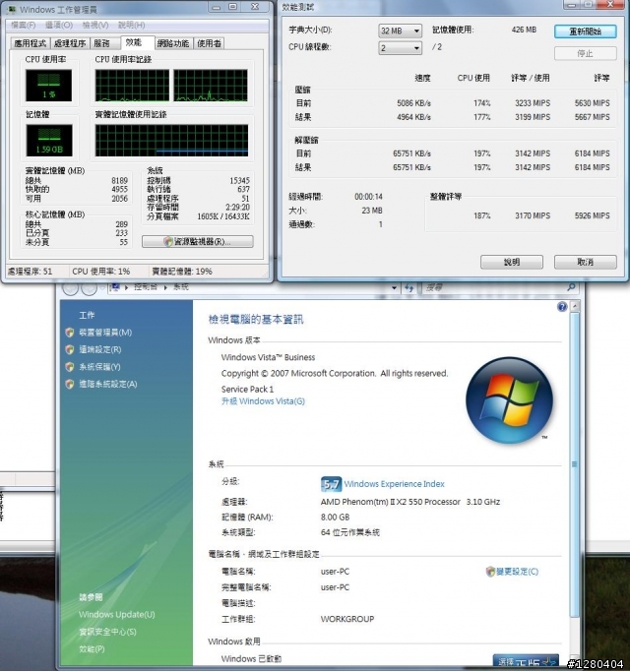Open the dictionary size 32 MB dropdown
The image size is (630, 672).
pyautogui.click(x=400, y=31)
